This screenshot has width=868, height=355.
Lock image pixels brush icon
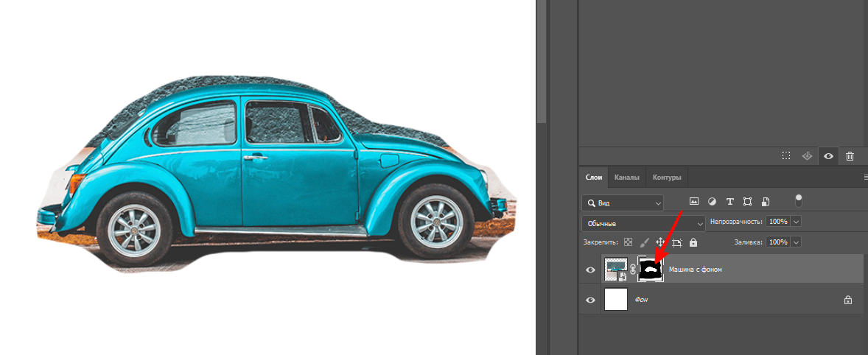pos(644,242)
